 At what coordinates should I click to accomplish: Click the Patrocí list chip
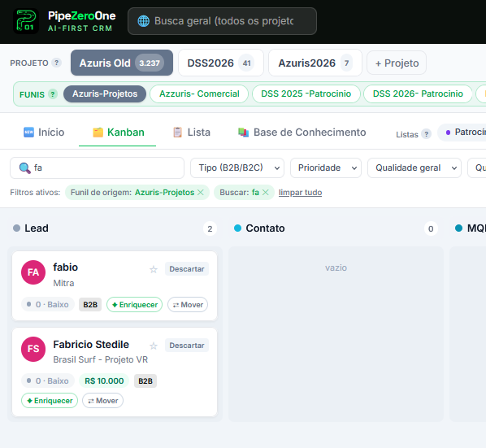(462, 133)
